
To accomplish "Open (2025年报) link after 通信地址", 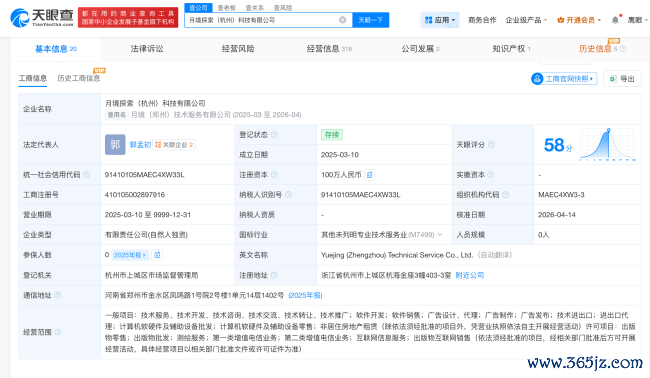I will point(305,295).
